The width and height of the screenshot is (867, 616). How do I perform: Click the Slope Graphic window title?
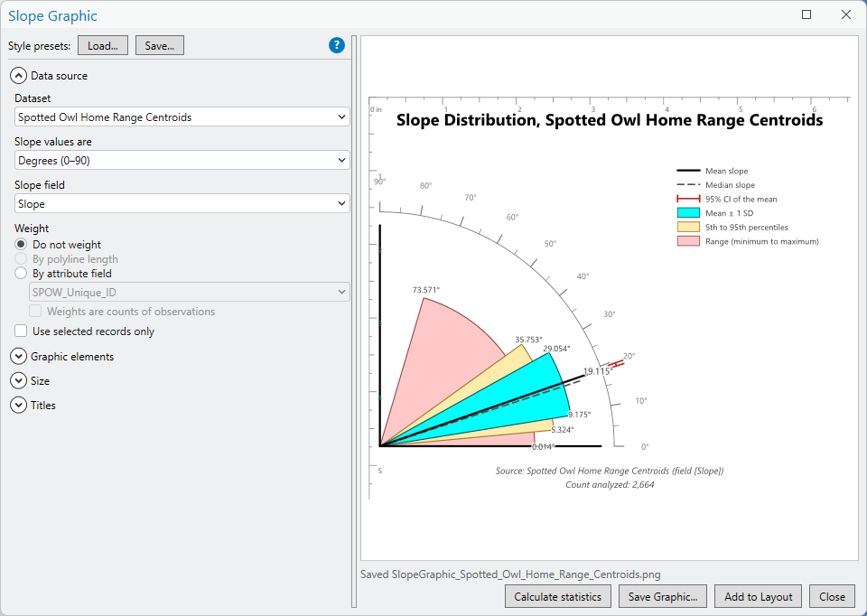[52, 16]
